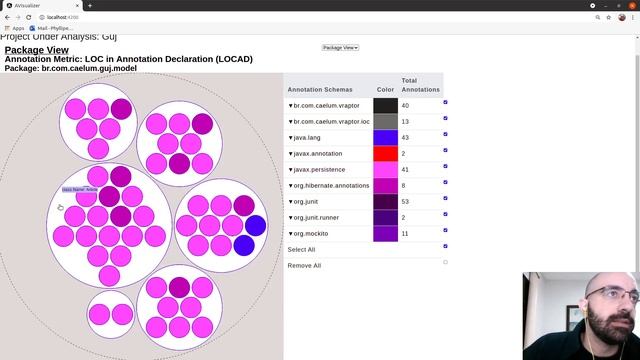
Task: Uncheck the org.hibernate.annotations checkbox
Action: pos(445,182)
